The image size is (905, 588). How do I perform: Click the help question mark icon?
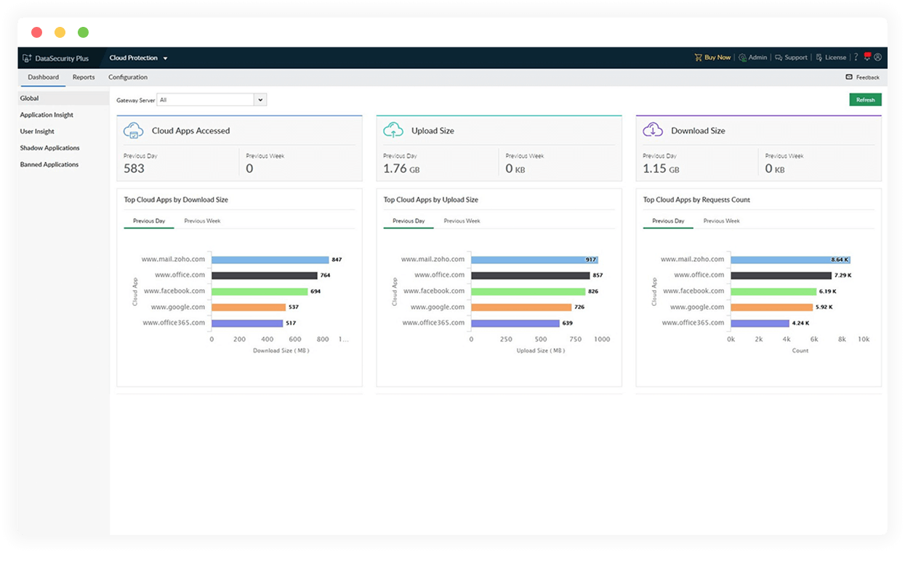point(856,57)
